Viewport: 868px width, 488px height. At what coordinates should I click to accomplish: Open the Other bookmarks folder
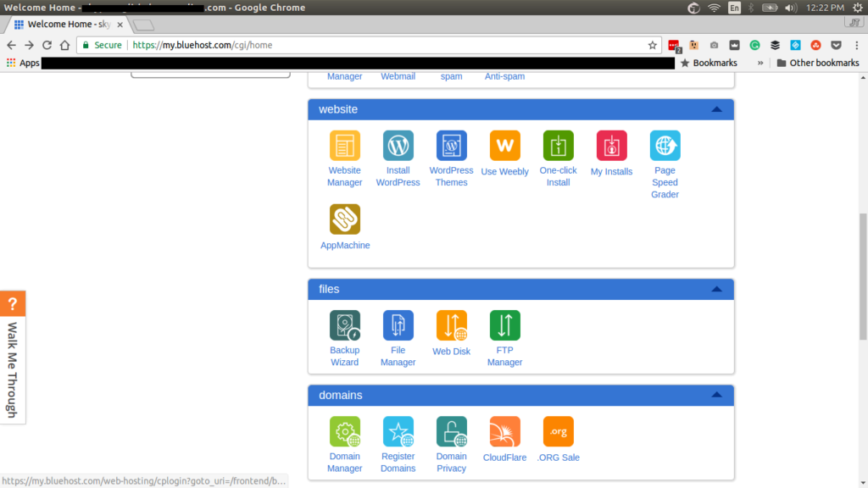tap(818, 63)
